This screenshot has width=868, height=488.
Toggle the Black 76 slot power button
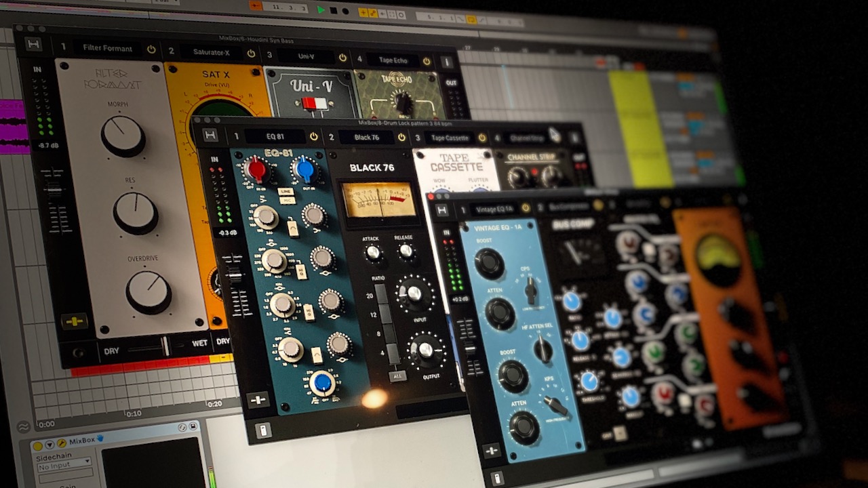(x=401, y=137)
